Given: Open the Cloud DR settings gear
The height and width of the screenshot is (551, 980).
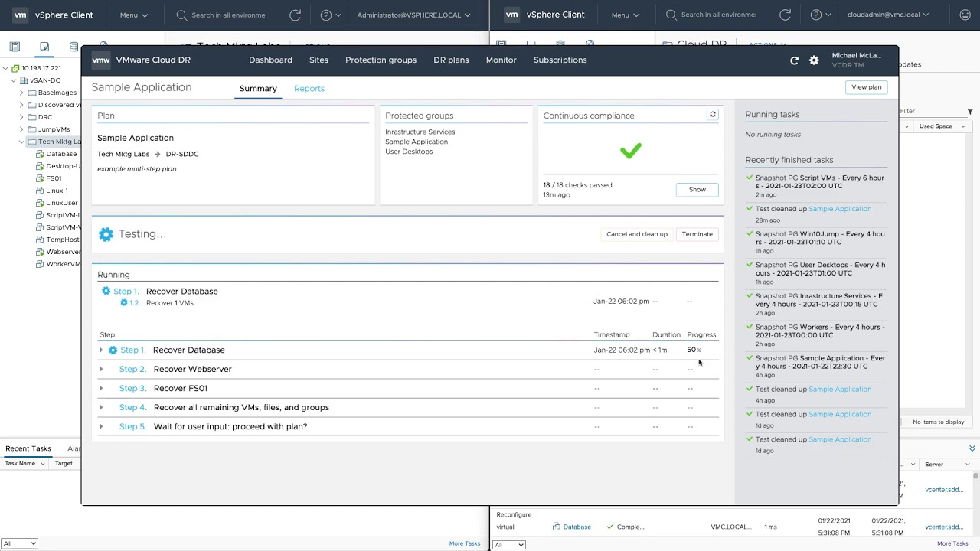Looking at the screenshot, I should pyautogui.click(x=814, y=60).
